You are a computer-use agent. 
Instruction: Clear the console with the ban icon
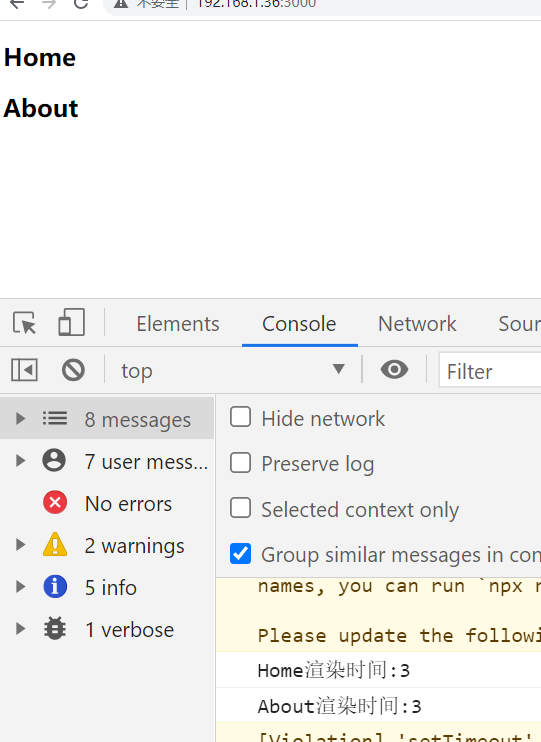pyautogui.click(x=73, y=370)
